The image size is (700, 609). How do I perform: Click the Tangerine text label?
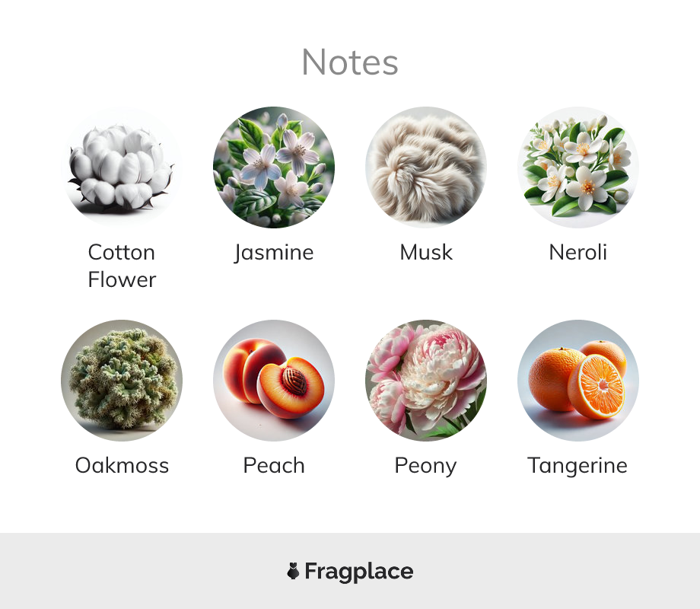[578, 466]
